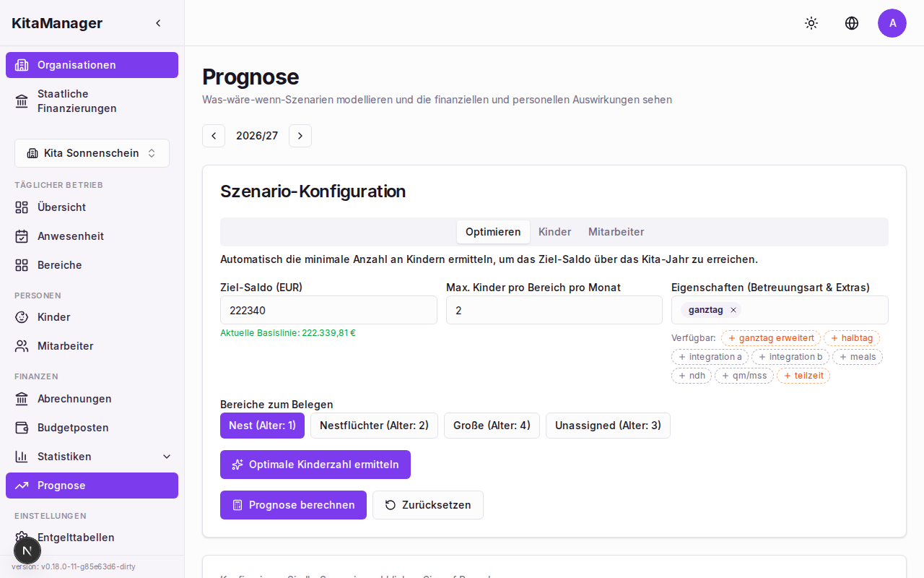
Task: Open Budgetposten in the sidebar
Action: click(x=72, y=428)
